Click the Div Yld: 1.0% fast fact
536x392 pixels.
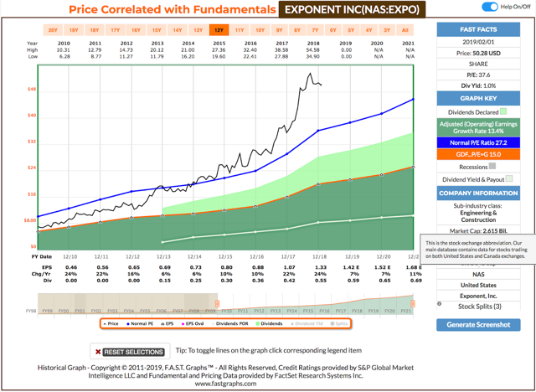478,85
